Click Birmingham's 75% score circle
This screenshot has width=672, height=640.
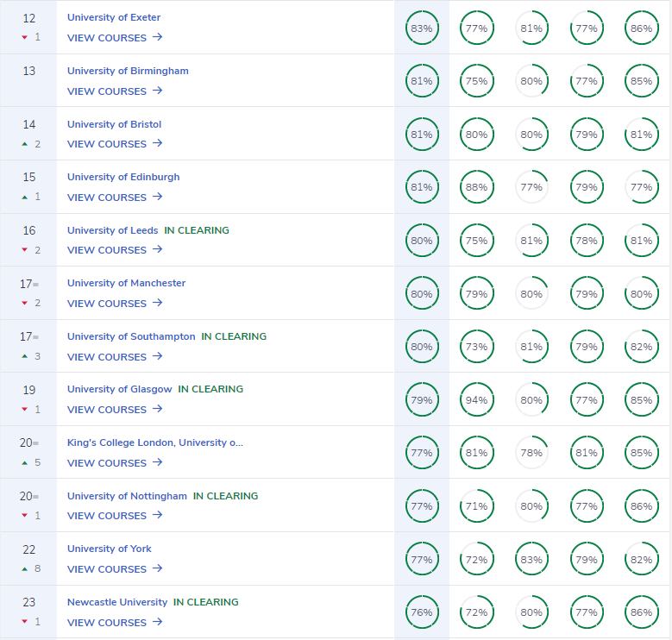476,81
